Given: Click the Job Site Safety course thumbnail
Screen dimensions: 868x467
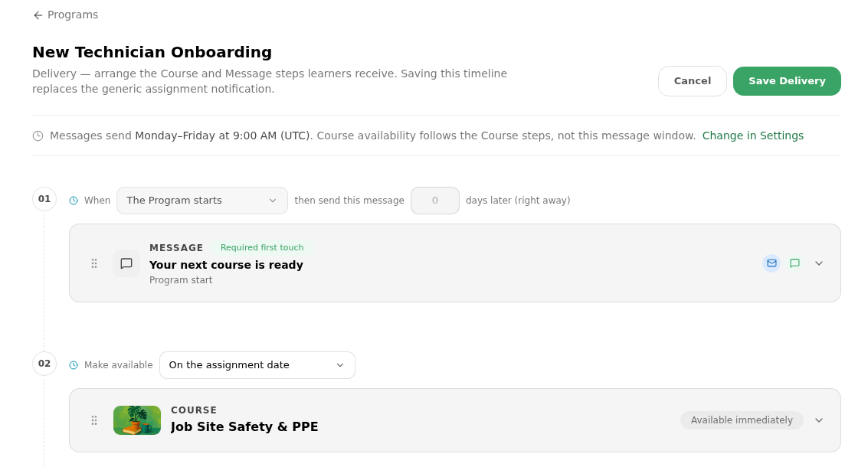Looking at the screenshot, I should tap(137, 420).
